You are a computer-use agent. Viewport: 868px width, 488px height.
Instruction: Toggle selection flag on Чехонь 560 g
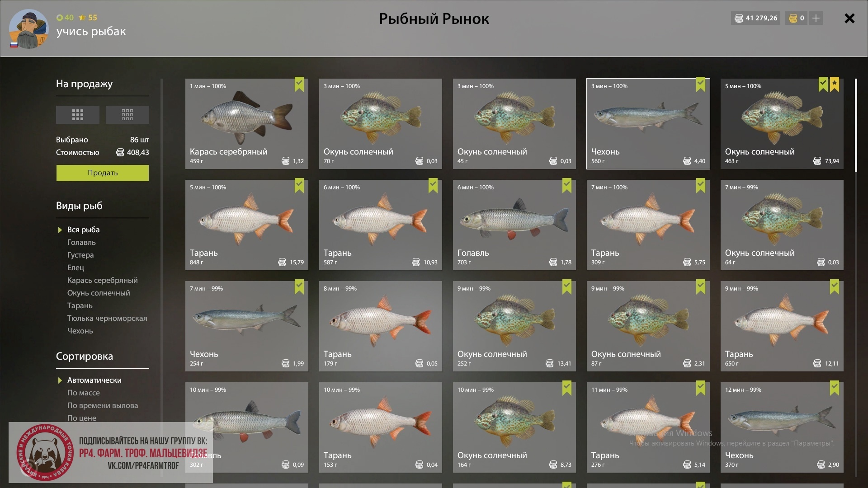point(701,84)
